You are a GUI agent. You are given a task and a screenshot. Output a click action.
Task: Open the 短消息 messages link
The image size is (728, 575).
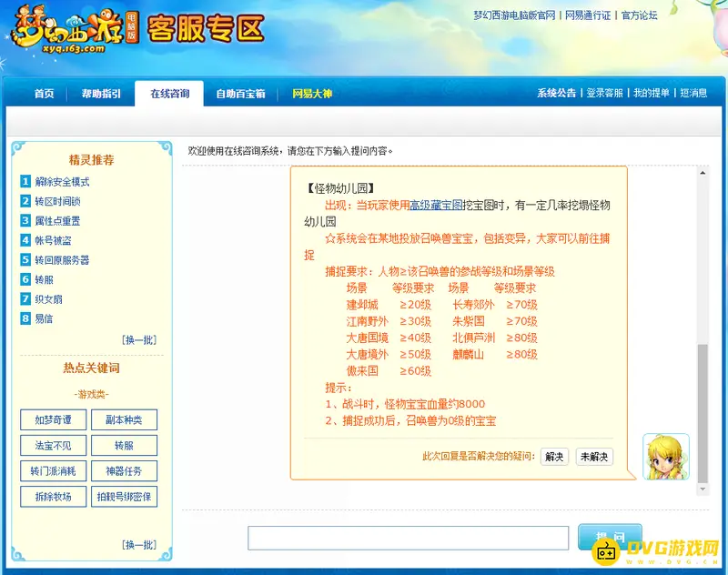693,93
